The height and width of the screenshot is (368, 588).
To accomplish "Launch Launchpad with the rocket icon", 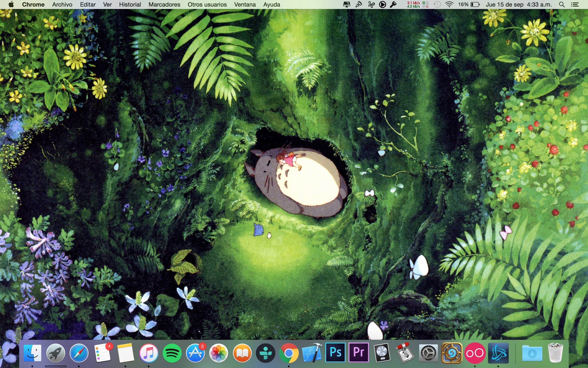I will point(56,353).
